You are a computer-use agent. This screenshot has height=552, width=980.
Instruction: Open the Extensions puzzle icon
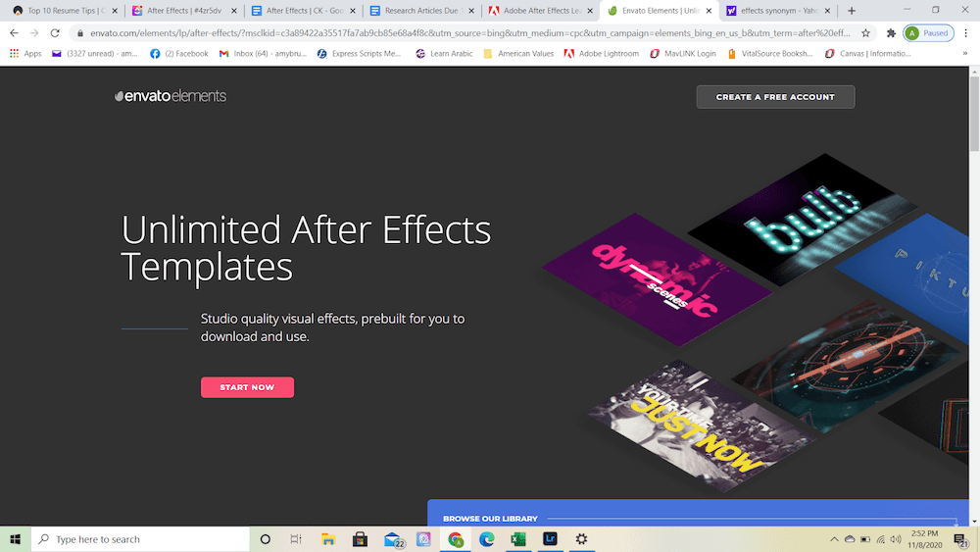click(891, 33)
